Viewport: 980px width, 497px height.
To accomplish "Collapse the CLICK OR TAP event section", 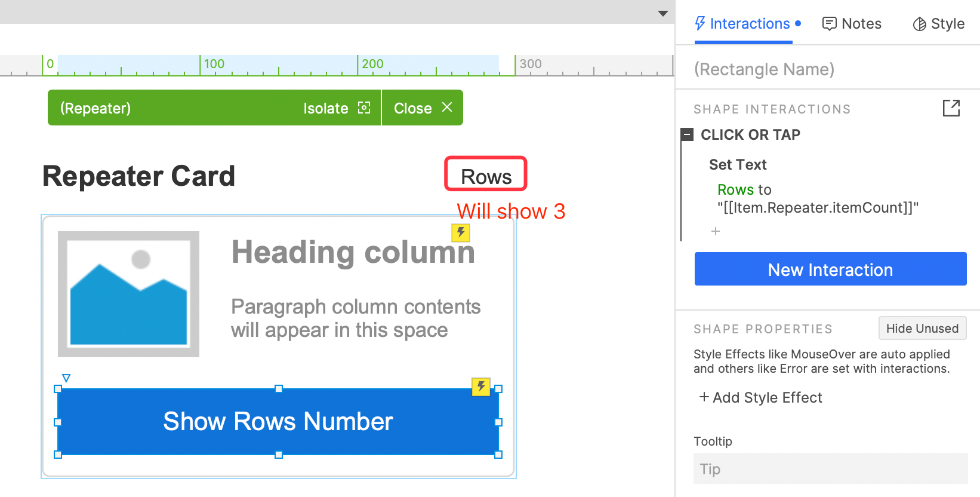I will [x=687, y=134].
